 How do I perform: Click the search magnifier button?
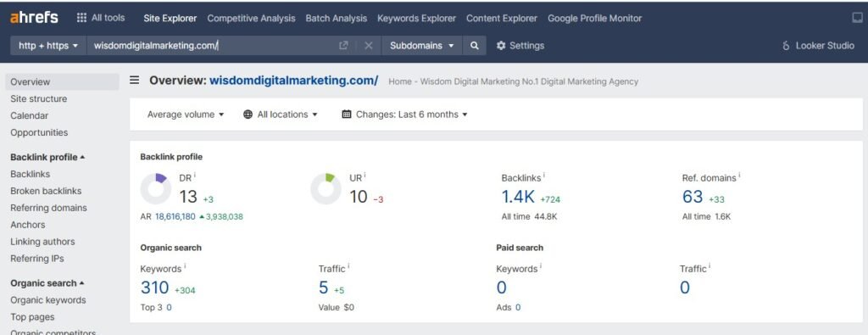pos(475,46)
